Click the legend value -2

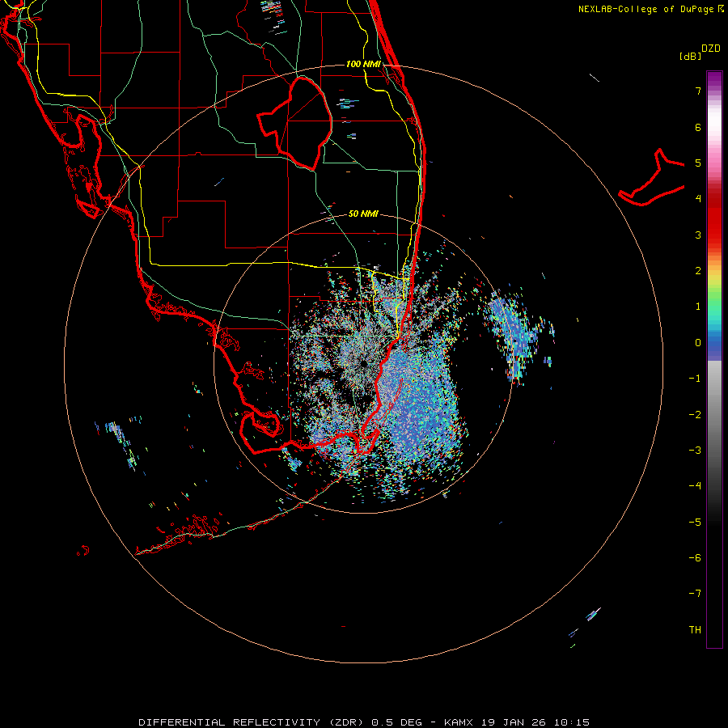(695, 415)
